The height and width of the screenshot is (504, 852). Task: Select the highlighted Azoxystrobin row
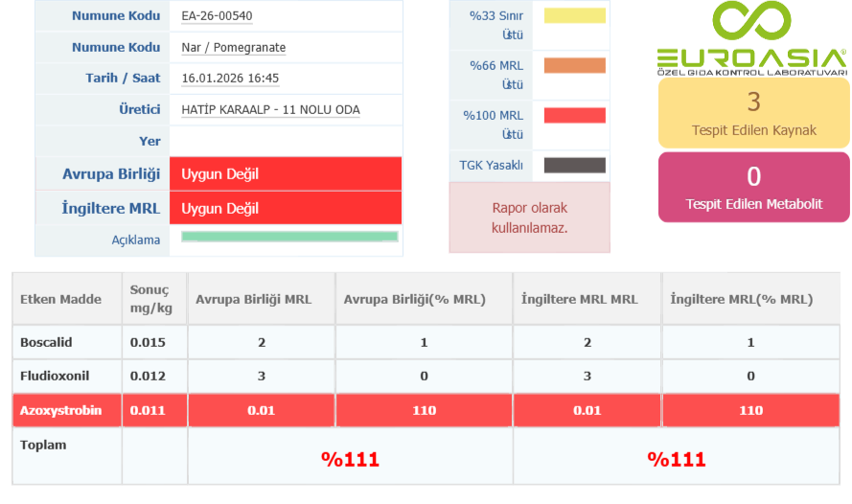pyautogui.click(x=60, y=410)
